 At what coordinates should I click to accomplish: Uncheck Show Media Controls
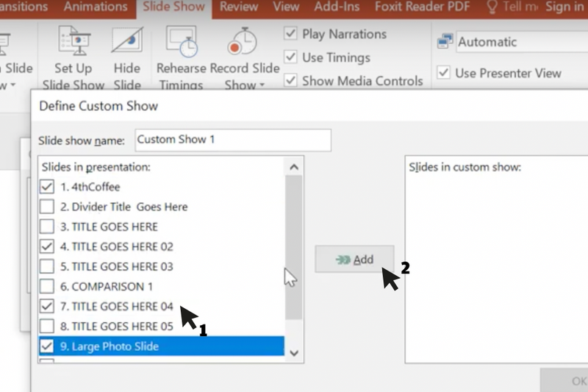click(x=291, y=81)
